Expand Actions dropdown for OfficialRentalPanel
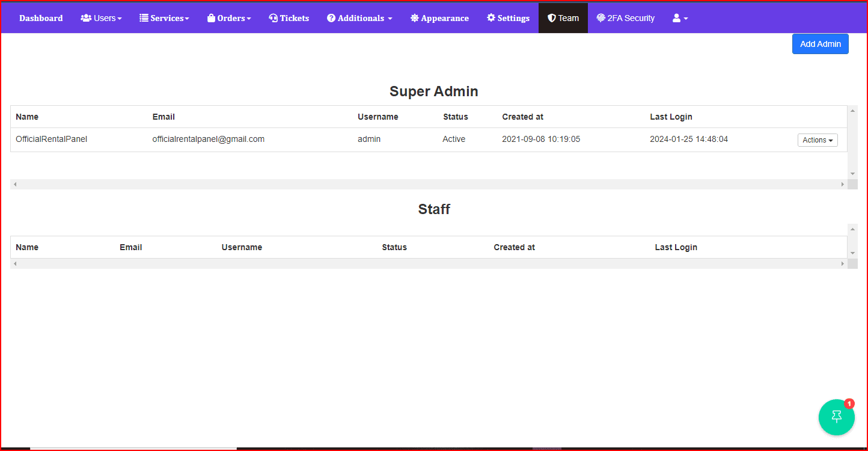 point(818,140)
